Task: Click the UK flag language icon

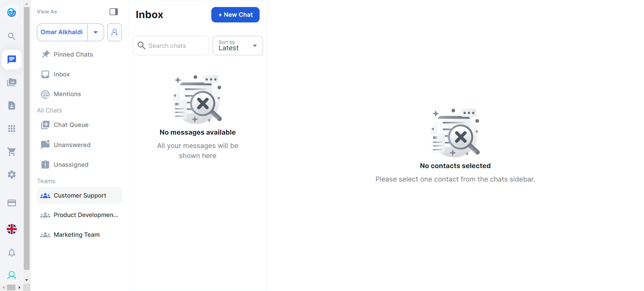Action: pos(12,229)
